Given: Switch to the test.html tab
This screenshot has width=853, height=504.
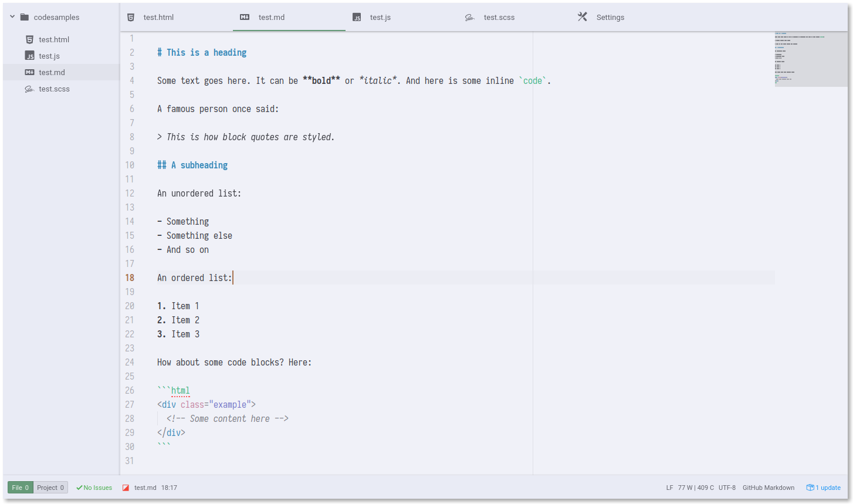Looking at the screenshot, I should pos(177,17).
